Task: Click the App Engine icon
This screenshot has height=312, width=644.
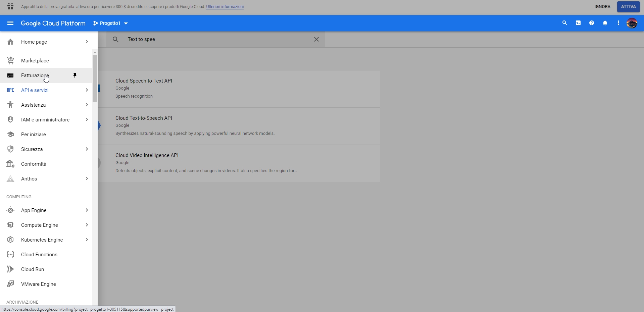Action: tap(10, 210)
